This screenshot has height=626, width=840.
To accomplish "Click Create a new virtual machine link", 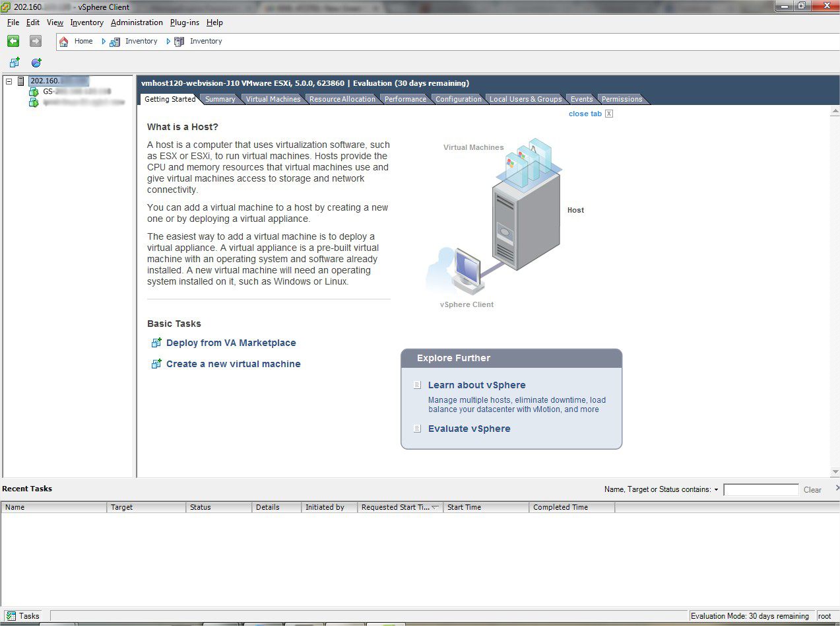I will (234, 364).
